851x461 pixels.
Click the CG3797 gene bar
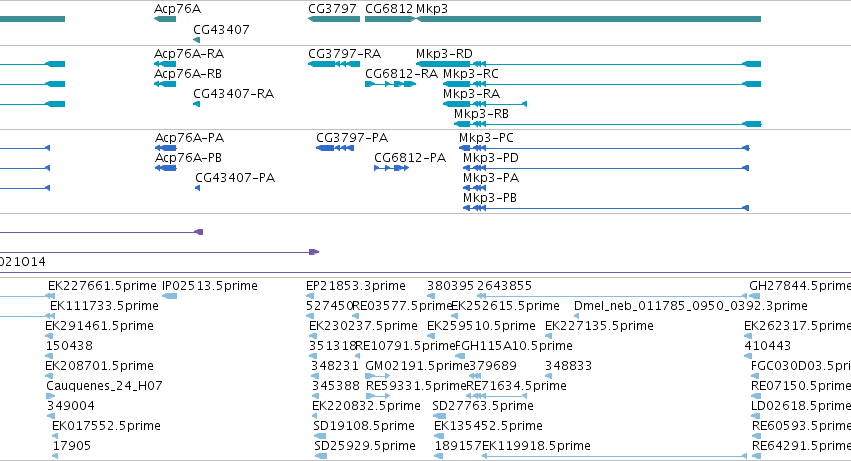coord(334,19)
